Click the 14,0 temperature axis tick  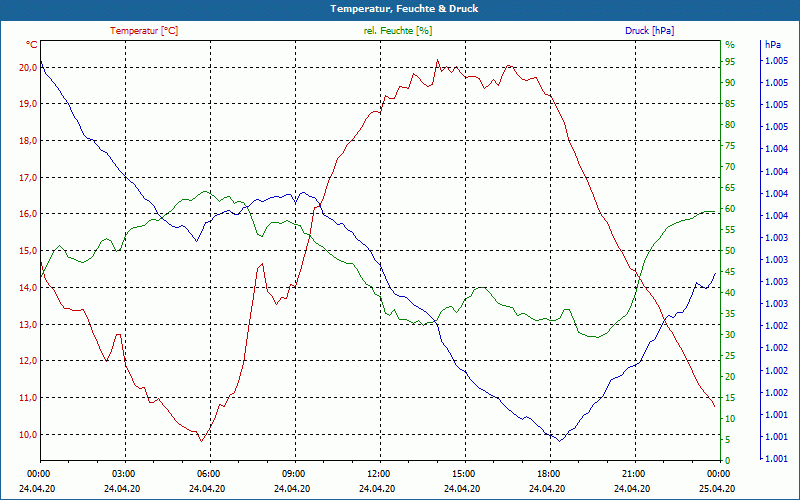tap(30, 288)
